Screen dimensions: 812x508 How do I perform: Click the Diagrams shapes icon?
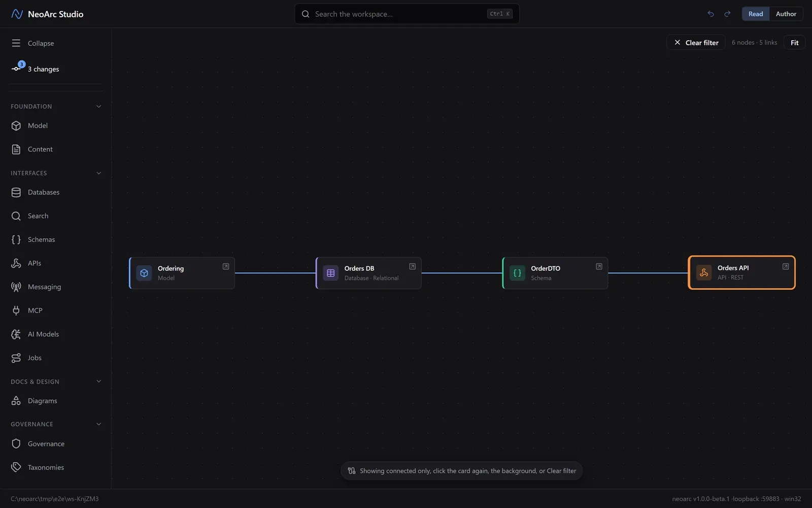16,401
